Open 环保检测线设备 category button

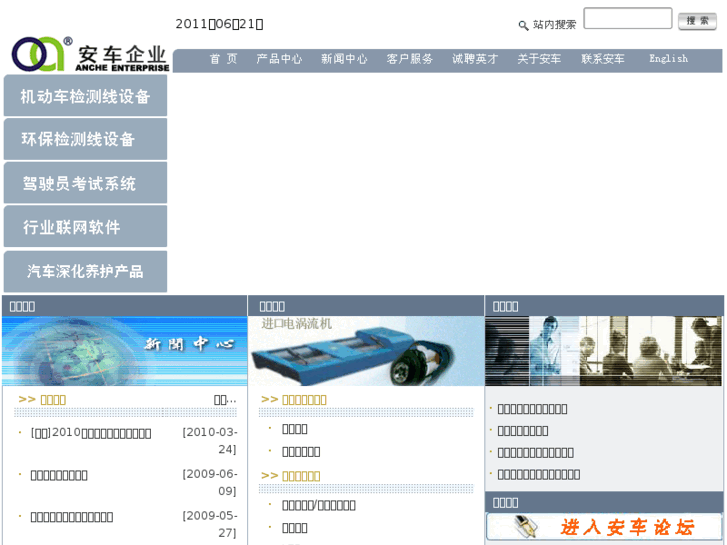[85, 139]
